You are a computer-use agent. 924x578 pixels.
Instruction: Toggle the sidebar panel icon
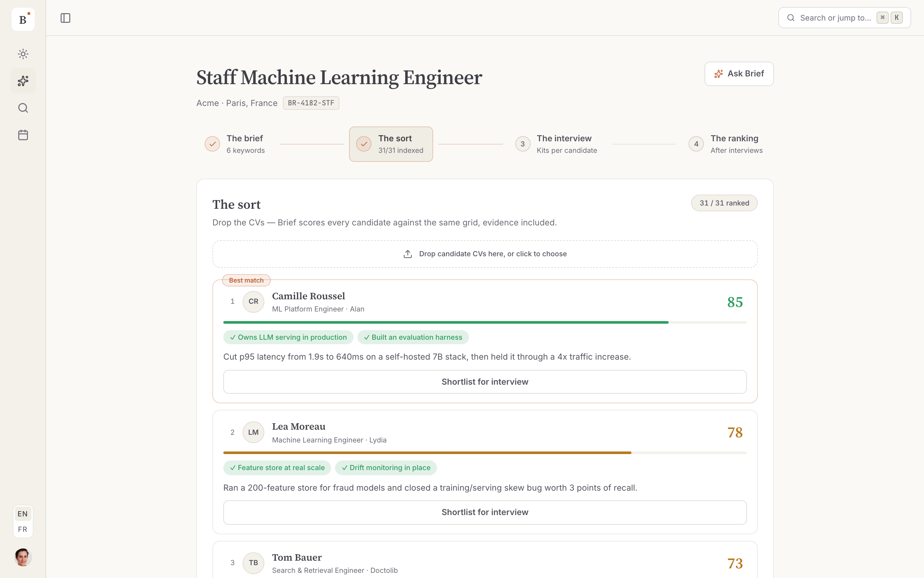click(65, 18)
